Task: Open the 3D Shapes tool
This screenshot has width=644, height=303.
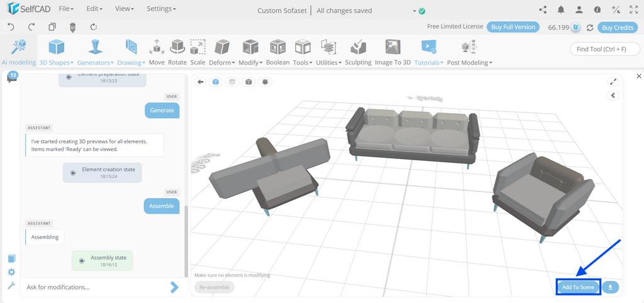Action: pyautogui.click(x=56, y=47)
